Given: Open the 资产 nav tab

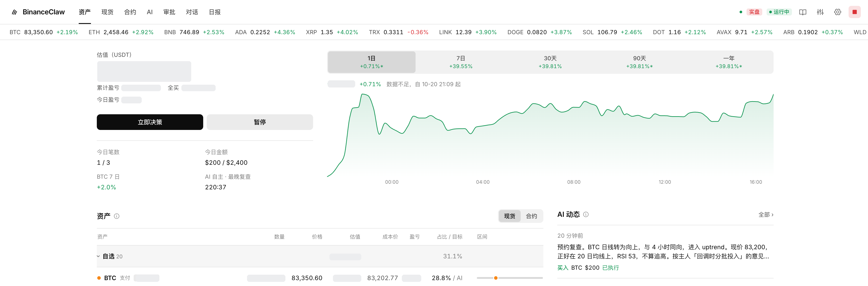Looking at the screenshot, I should 85,12.
